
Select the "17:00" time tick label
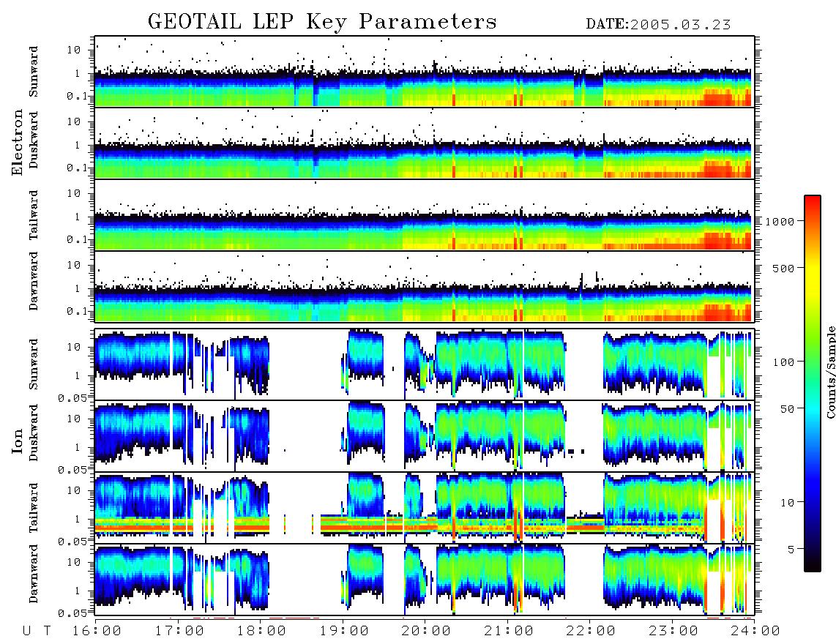point(179,631)
